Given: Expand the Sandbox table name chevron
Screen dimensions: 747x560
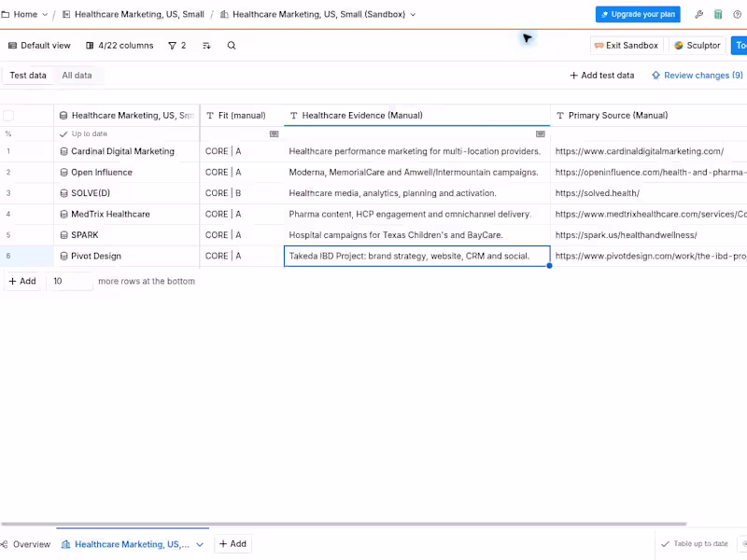Looking at the screenshot, I should coord(413,15).
